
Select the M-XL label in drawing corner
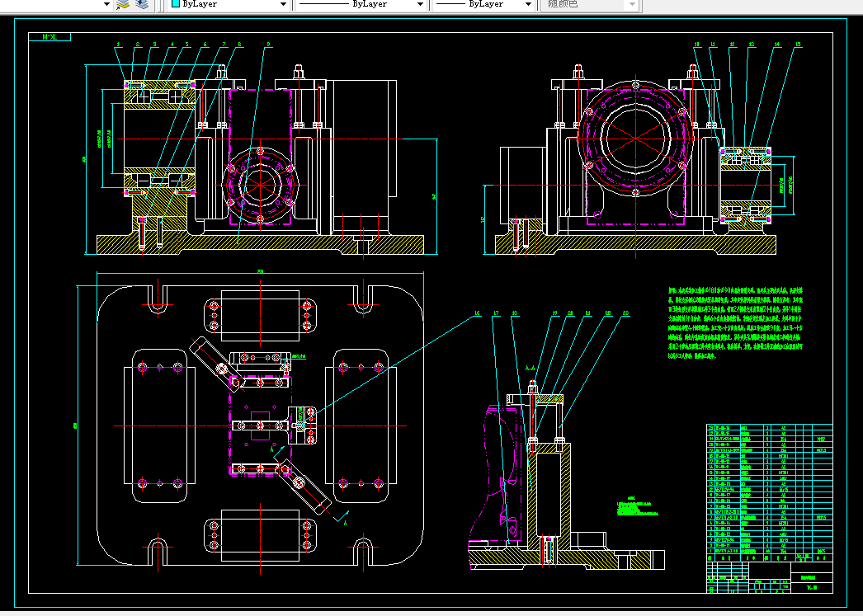(50, 37)
